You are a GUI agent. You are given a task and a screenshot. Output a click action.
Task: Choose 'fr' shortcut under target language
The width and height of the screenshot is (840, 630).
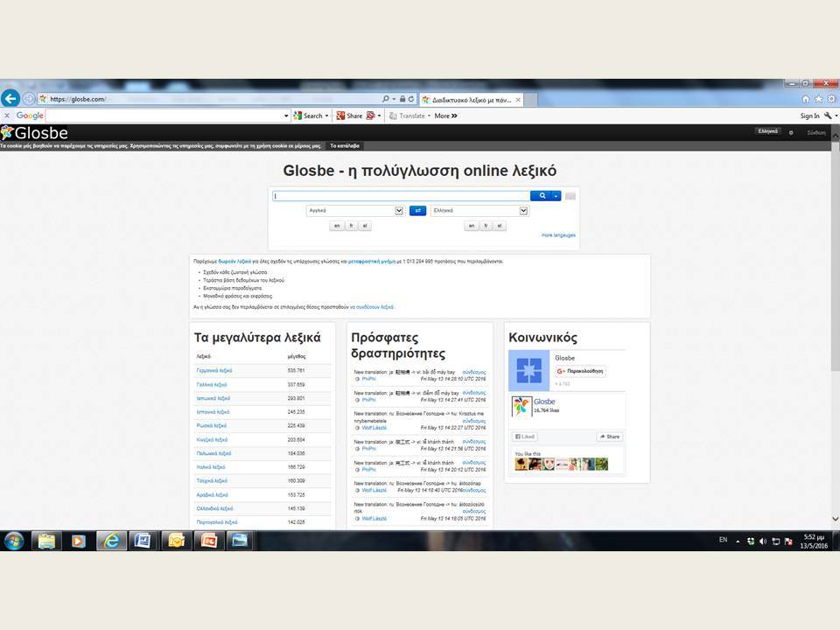pyautogui.click(x=486, y=226)
